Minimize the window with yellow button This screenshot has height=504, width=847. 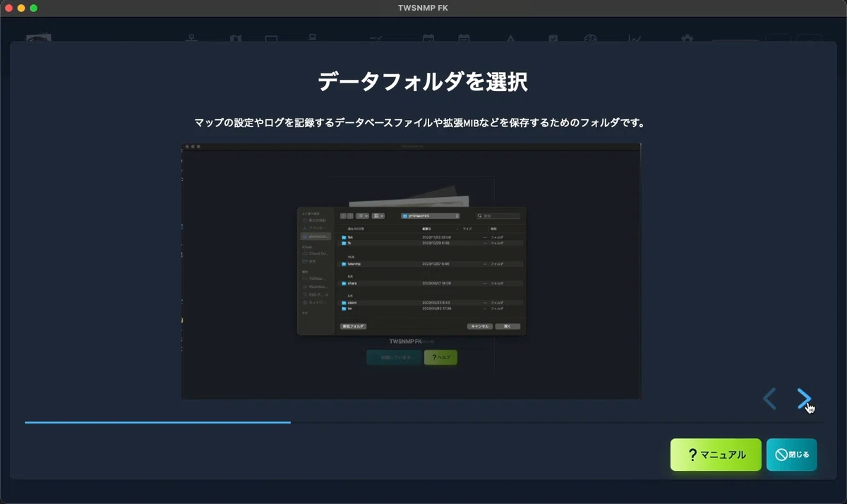[21, 8]
